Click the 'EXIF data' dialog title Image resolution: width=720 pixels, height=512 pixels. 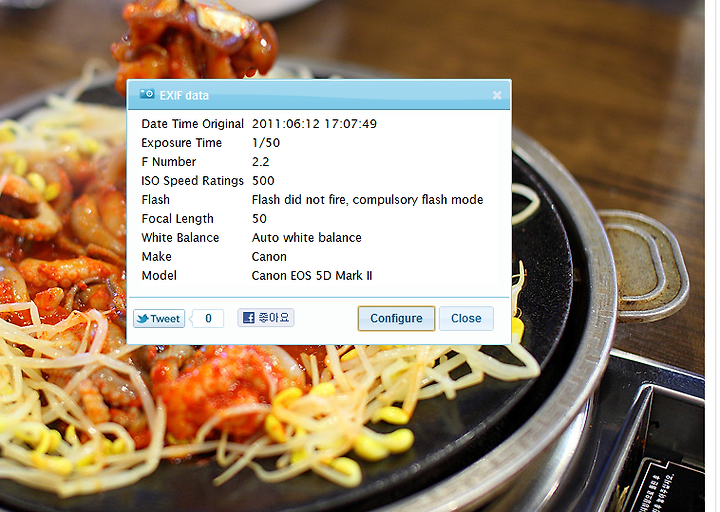(184, 96)
